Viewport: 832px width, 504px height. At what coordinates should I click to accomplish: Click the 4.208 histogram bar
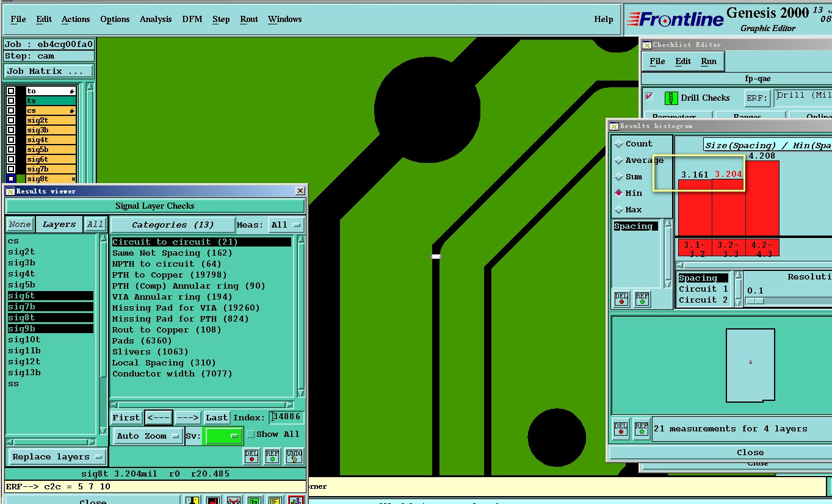(762, 198)
